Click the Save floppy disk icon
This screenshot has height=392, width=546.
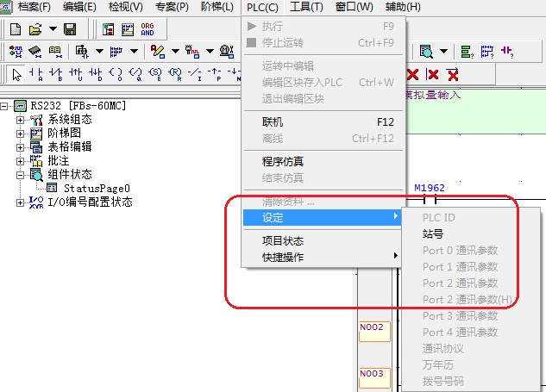pos(72,29)
